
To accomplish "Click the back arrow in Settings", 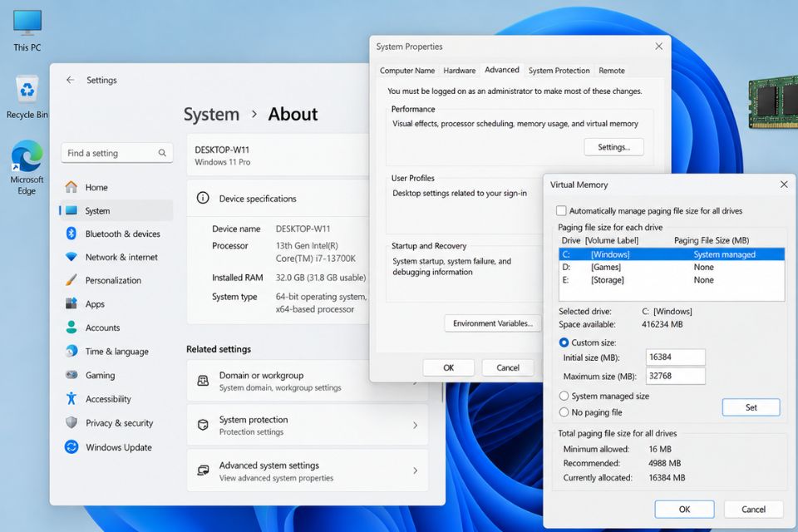I will (70, 80).
